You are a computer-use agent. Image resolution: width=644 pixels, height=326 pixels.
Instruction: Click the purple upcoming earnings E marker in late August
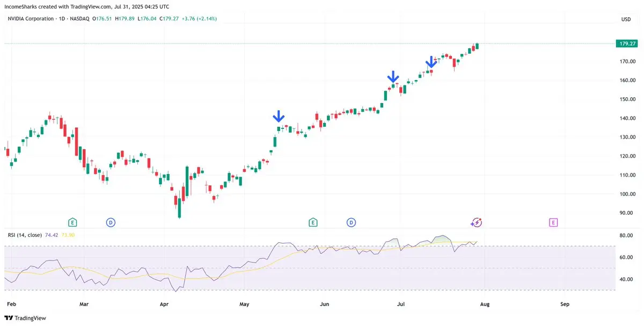(x=553, y=222)
